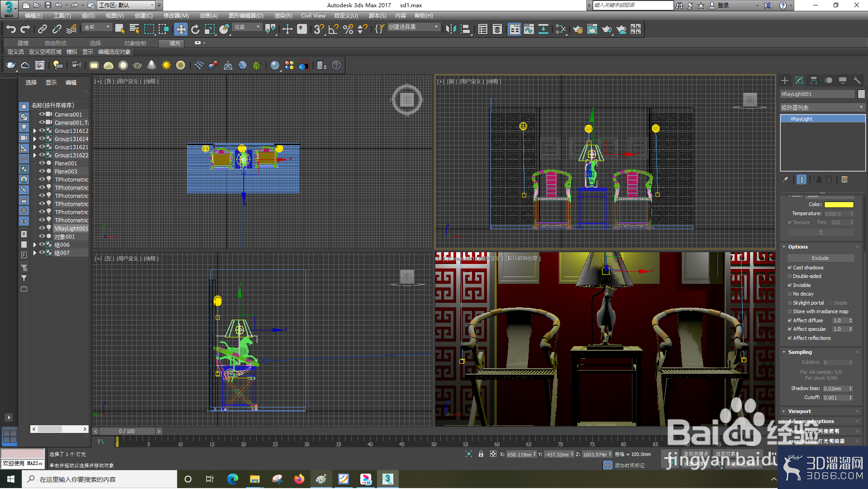Open the 工作区 workspace dropdown

point(126,5)
